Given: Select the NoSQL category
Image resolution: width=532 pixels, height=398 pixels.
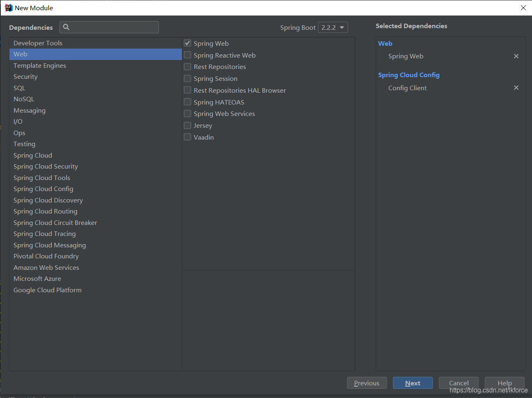Looking at the screenshot, I should [95, 99].
